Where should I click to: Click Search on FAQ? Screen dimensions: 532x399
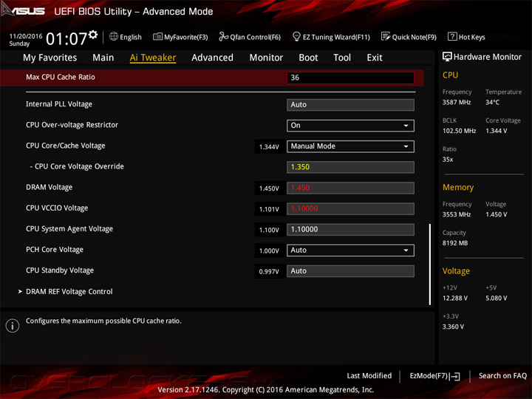[502, 375]
